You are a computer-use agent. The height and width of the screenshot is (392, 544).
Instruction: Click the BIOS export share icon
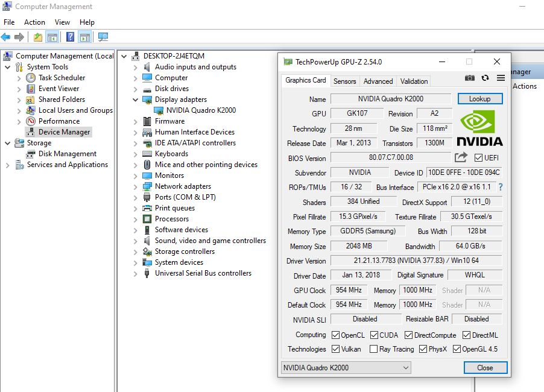(461, 157)
